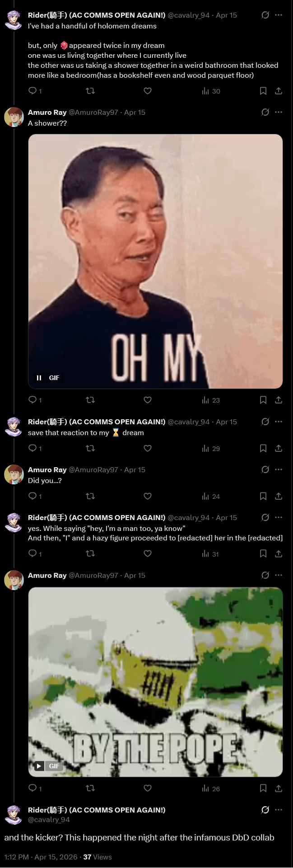The height and width of the screenshot is (868, 293).
Task: Pause the 'OH MY' GIF
Action: [x=39, y=378]
